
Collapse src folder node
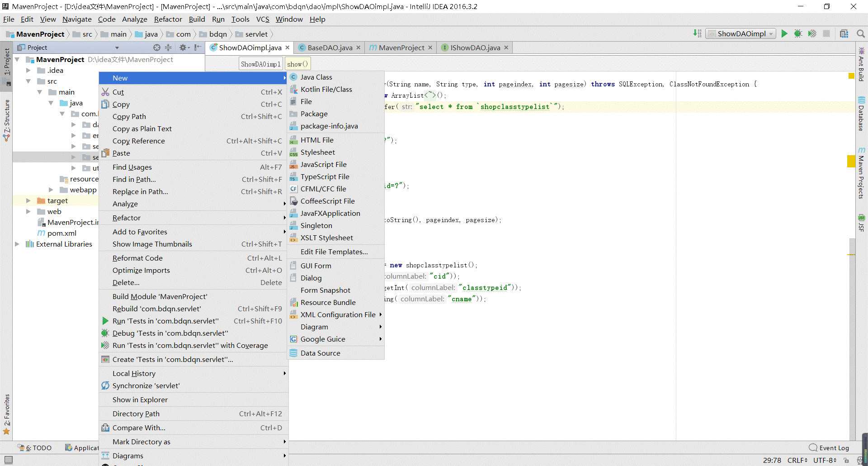(28, 81)
